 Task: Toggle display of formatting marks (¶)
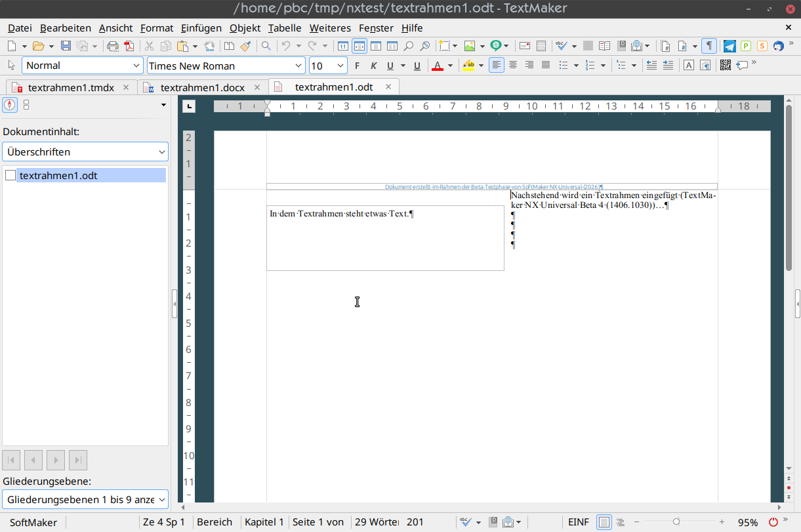(709, 46)
